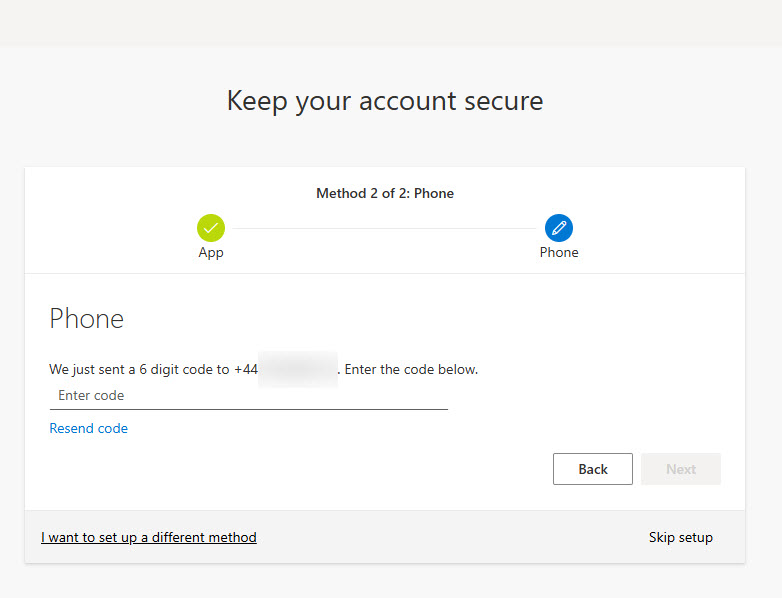Click the +44 country code text
782x598 pixels.
click(245, 369)
